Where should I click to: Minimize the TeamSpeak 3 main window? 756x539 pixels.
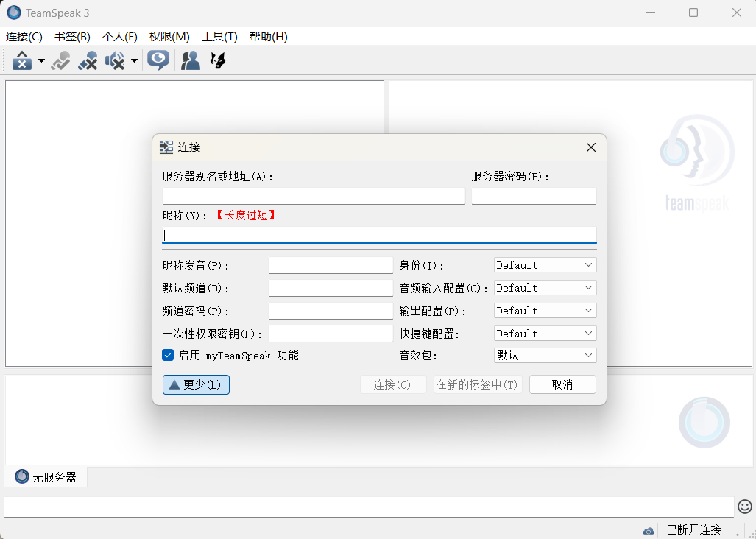pyautogui.click(x=651, y=13)
